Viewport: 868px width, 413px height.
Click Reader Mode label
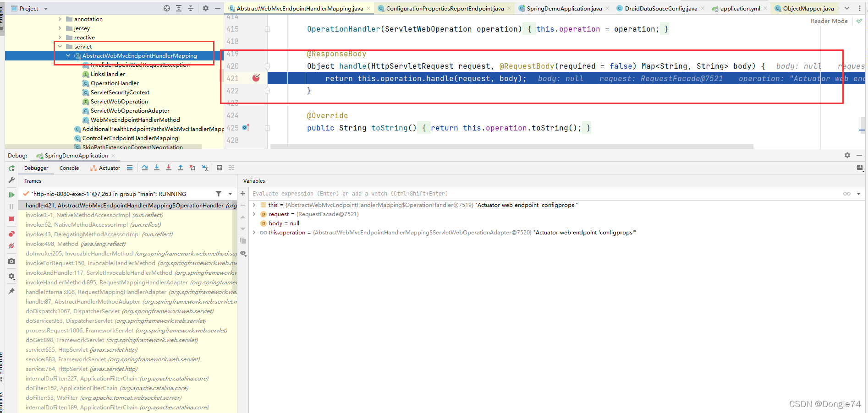coord(829,21)
